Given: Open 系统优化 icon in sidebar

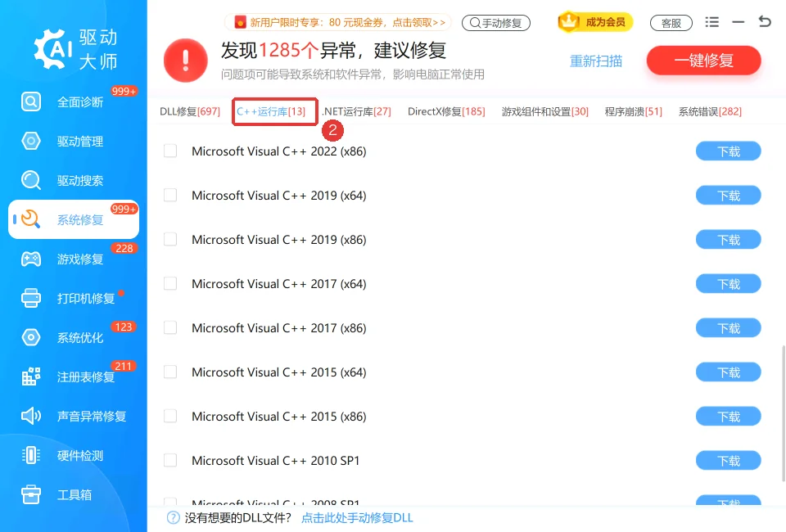Looking at the screenshot, I should pos(31,337).
